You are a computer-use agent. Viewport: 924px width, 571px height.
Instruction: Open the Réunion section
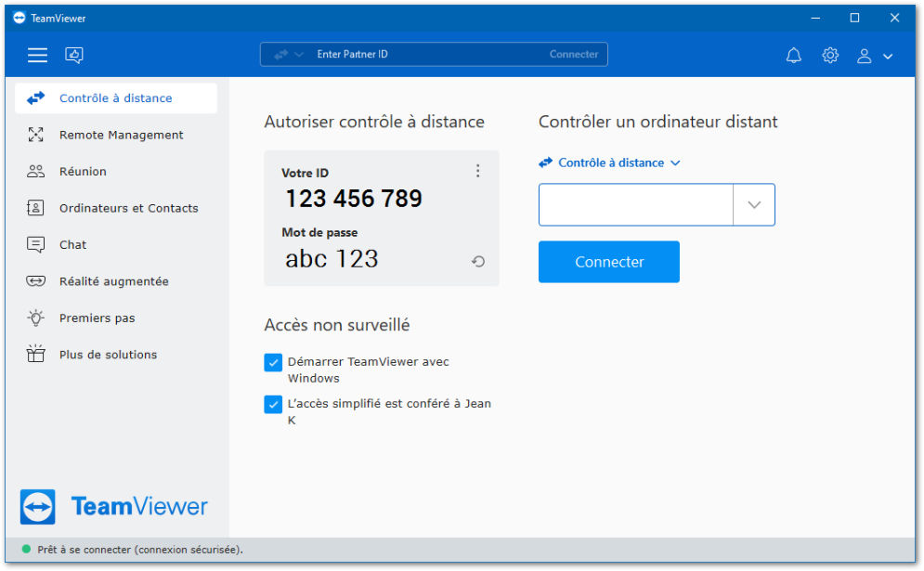coord(116,172)
